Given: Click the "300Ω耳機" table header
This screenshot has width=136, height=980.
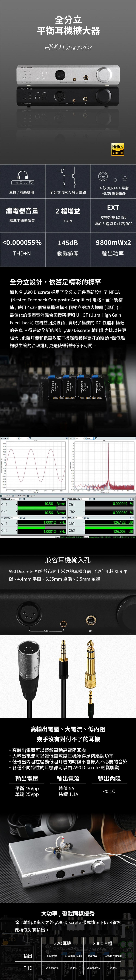Looking at the screenshot, I should [x=103, y=943].
